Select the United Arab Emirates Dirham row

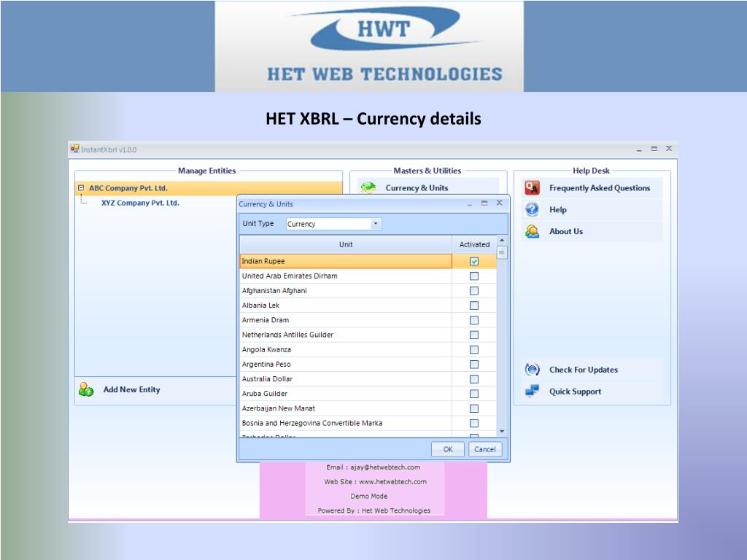pyautogui.click(x=346, y=276)
